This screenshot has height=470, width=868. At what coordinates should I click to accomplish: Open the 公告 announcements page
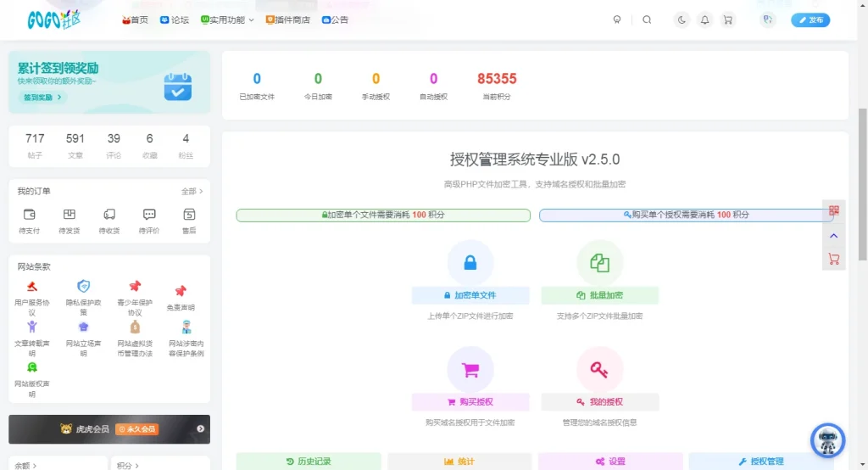coord(335,20)
